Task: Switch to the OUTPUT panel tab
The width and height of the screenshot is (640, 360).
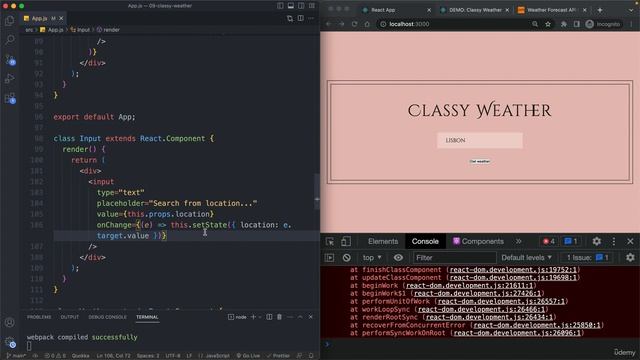Action: (x=70, y=317)
